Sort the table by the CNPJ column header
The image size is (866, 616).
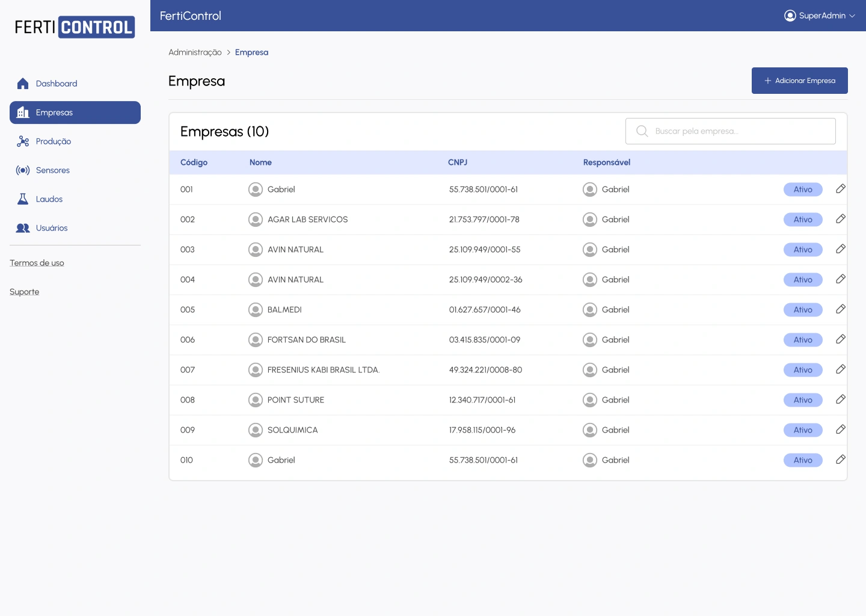(458, 162)
